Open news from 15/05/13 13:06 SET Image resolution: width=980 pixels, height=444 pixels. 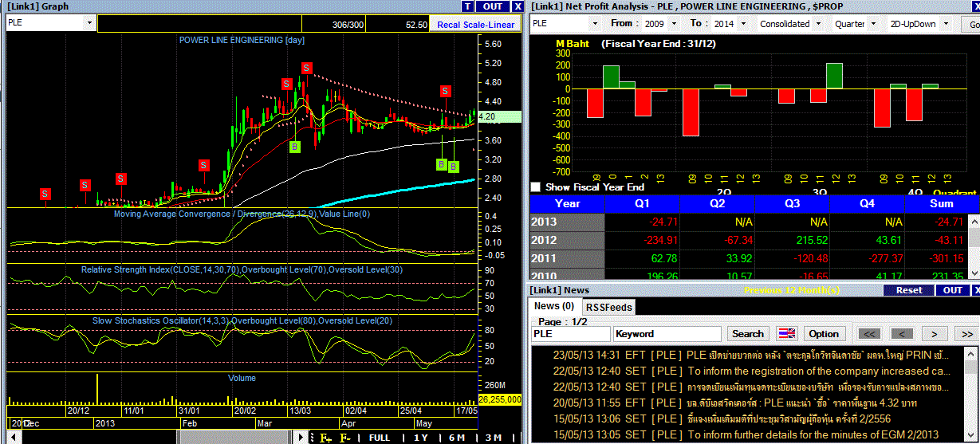pyautogui.click(x=748, y=418)
